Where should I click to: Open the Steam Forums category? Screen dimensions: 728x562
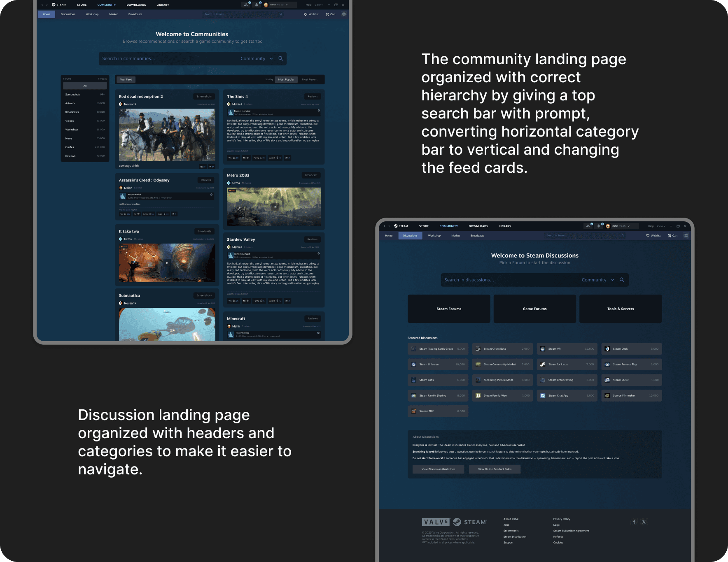(x=449, y=309)
